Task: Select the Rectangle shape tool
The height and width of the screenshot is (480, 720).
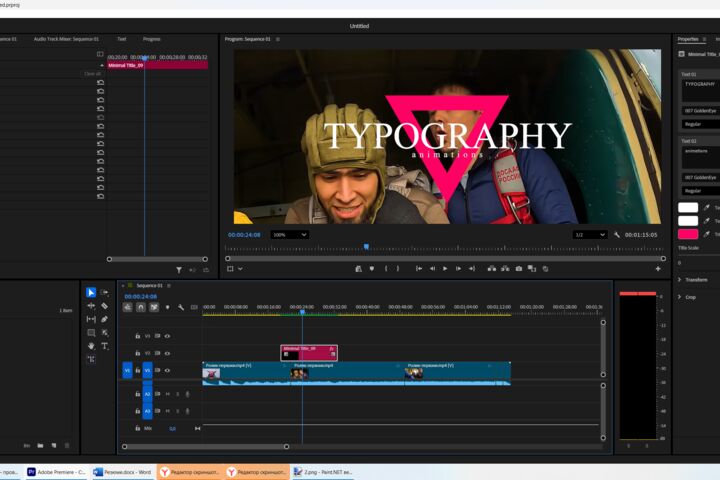Action: pyautogui.click(x=91, y=333)
